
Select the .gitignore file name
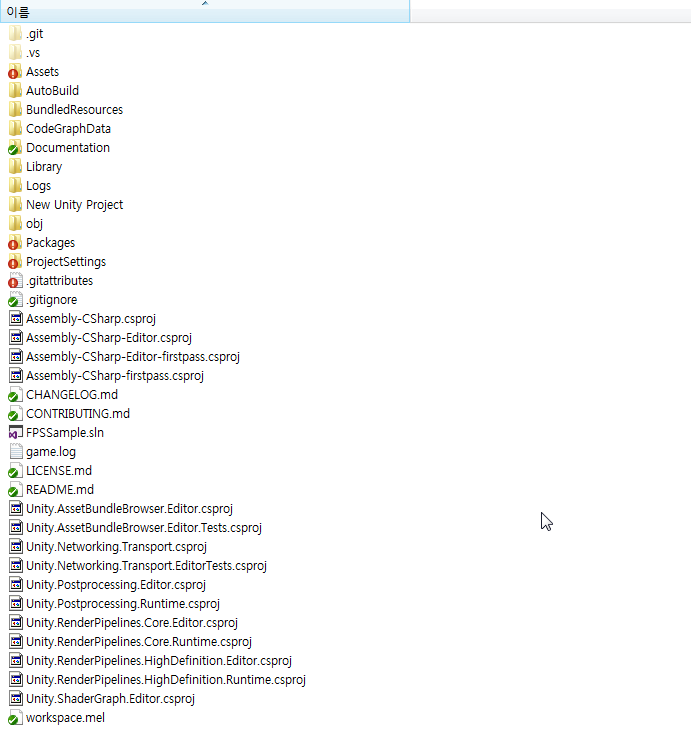pyautogui.click(x=51, y=300)
